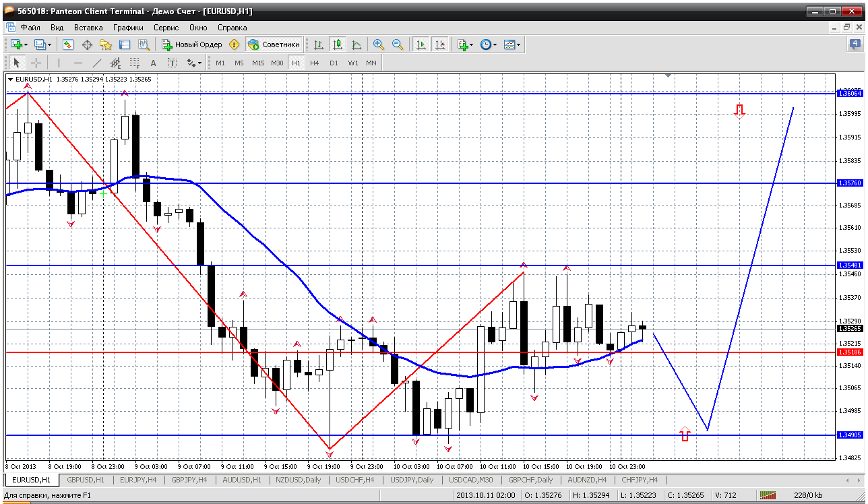Open the Navigator star-folder icon

pyautogui.click(x=106, y=44)
